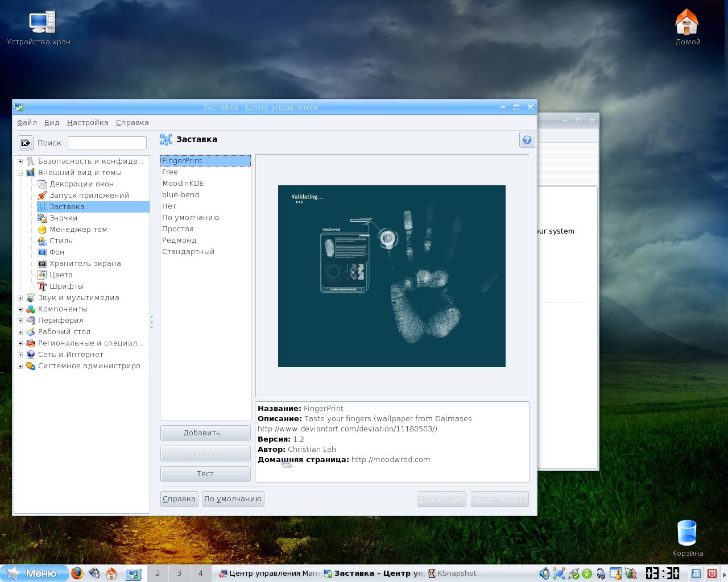Open the Файл menu
Viewport: 728px width, 582px height.
tap(27, 122)
